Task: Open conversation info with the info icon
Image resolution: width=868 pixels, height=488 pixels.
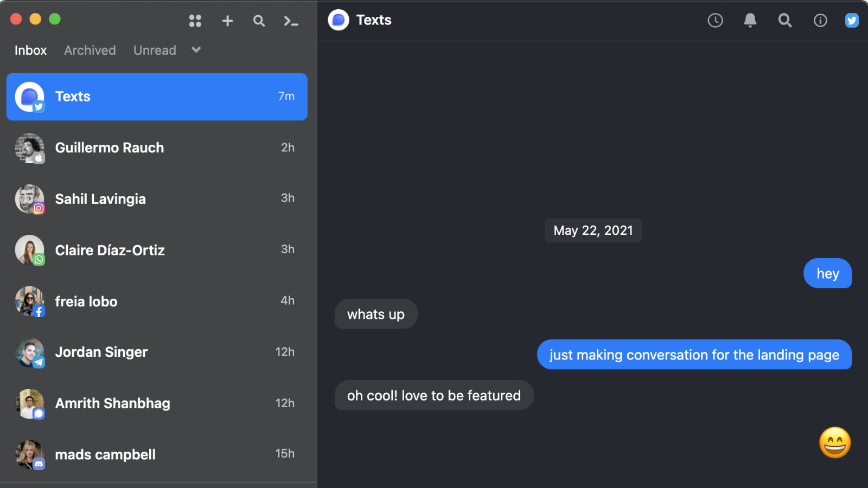Action: tap(820, 21)
